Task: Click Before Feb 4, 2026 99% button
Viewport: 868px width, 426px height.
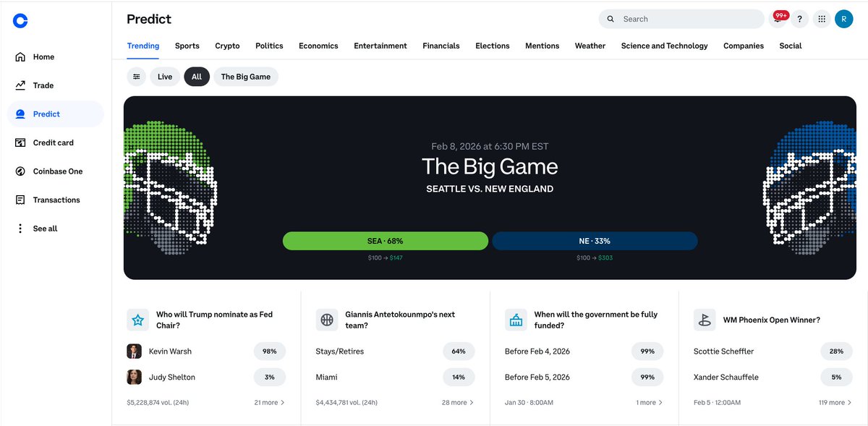Action: (x=647, y=352)
